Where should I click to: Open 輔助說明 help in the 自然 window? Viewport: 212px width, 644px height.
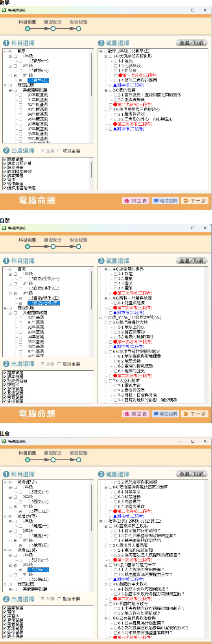coord(165,414)
